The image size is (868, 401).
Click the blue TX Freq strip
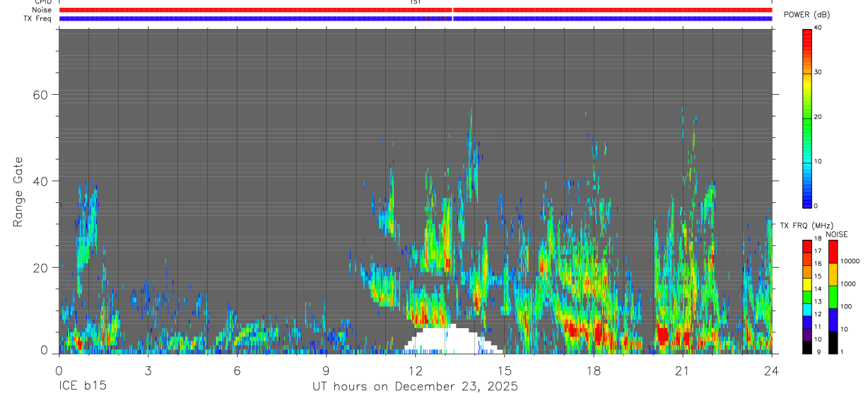tap(416, 18)
